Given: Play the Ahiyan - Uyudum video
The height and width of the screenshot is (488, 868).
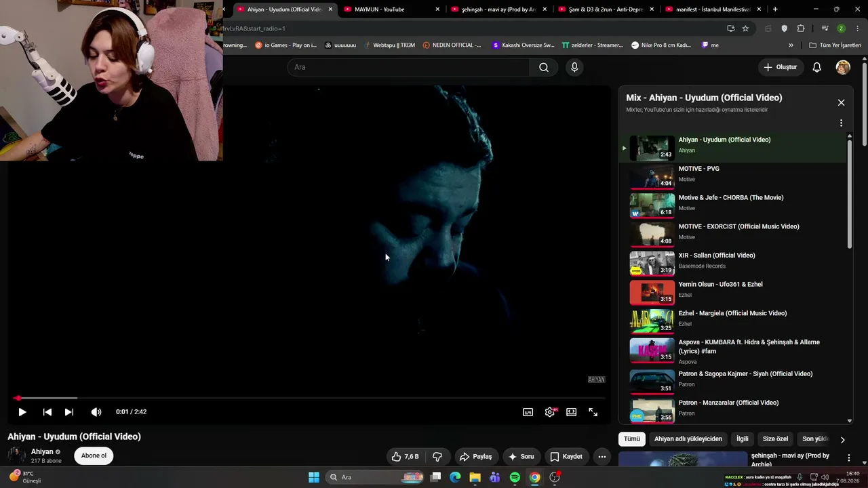Looking at the screenshot, I should tap(22, 412).
